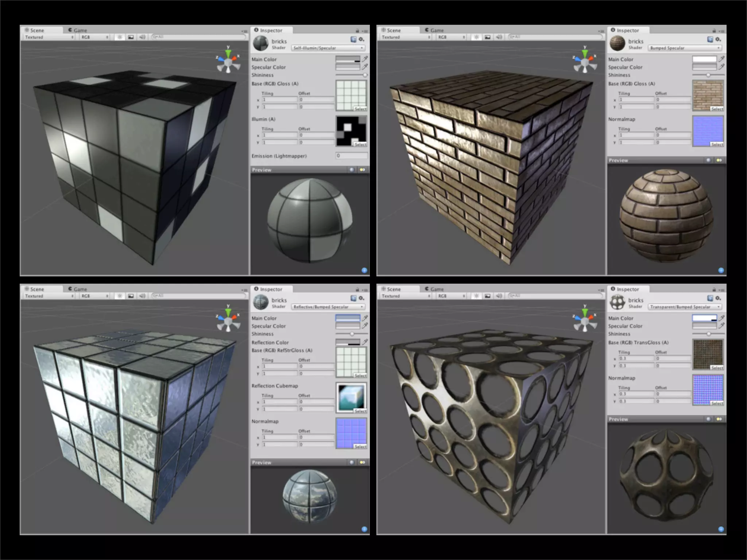Open Textured draw mode dropdown in Transparent/Bumped Specular scene

tap(406, 296)
